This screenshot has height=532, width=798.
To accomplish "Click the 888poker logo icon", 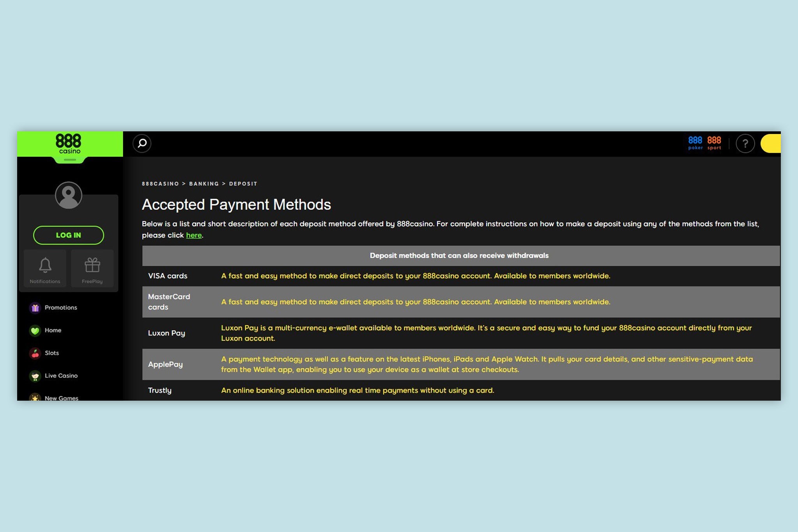I will click(696, 143).
